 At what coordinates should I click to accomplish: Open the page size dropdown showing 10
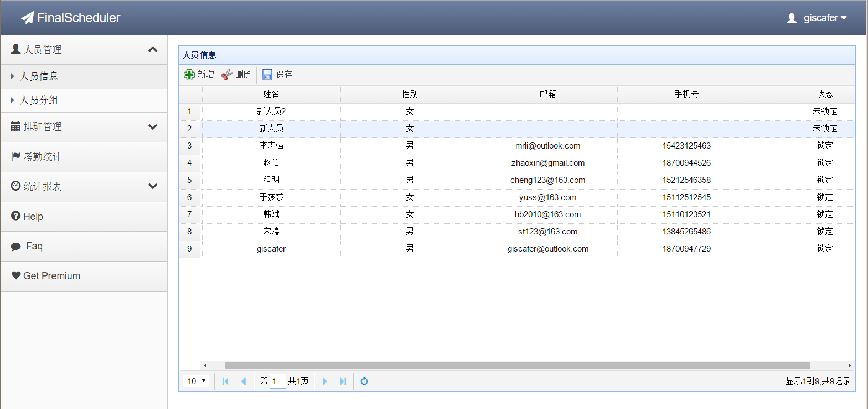(x=196, y=381)
